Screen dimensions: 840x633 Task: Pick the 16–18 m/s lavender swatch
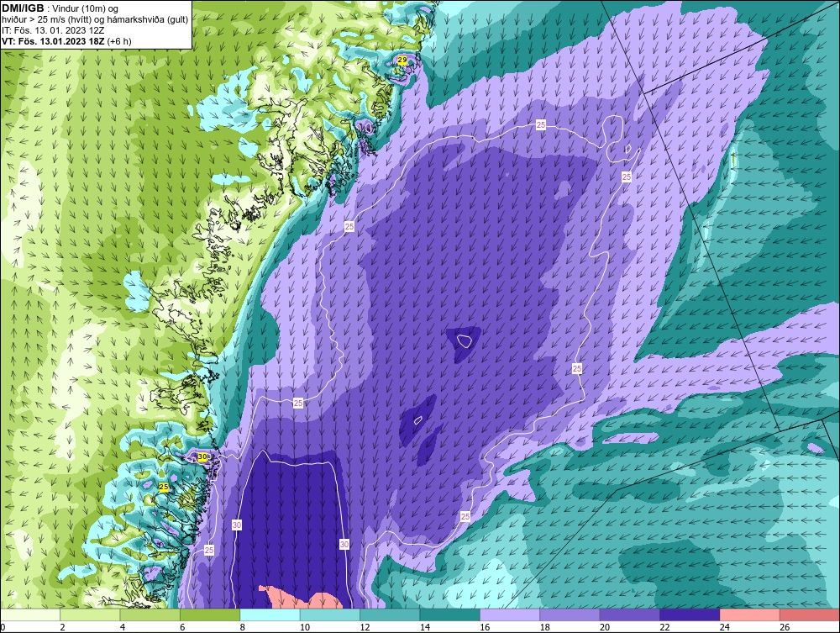coord(510,615)
